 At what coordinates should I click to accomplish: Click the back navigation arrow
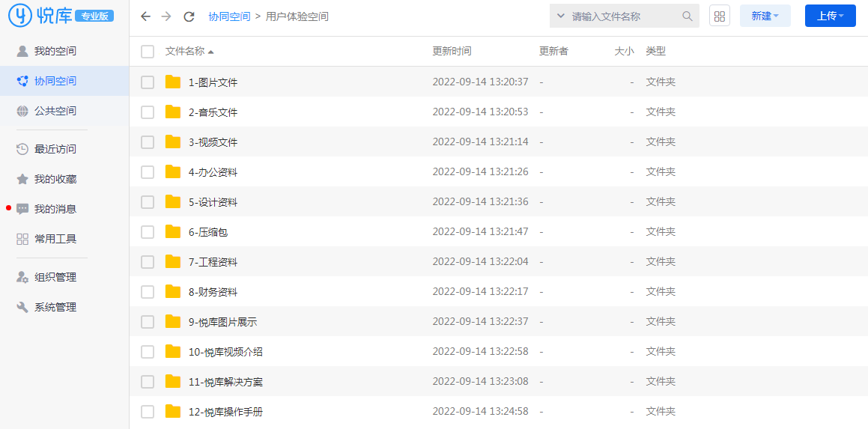pos(145,16)
